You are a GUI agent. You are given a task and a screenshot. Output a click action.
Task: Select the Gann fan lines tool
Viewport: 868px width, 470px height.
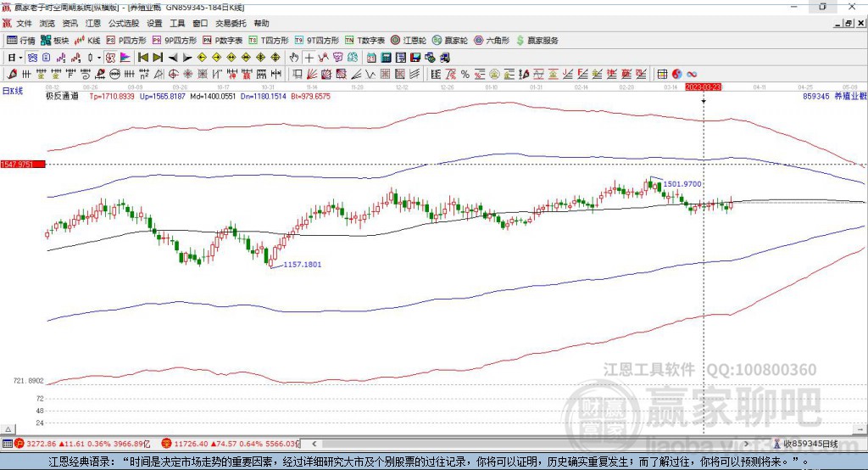(x=311, y=75)
